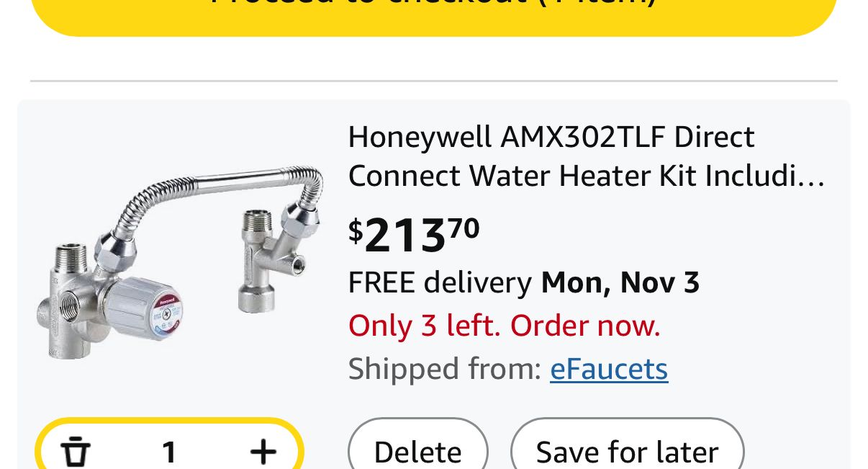Click the trash can icon in quantity selector
Image resolution: width=868 pixels, height=469 pixels.
[75, 452]
